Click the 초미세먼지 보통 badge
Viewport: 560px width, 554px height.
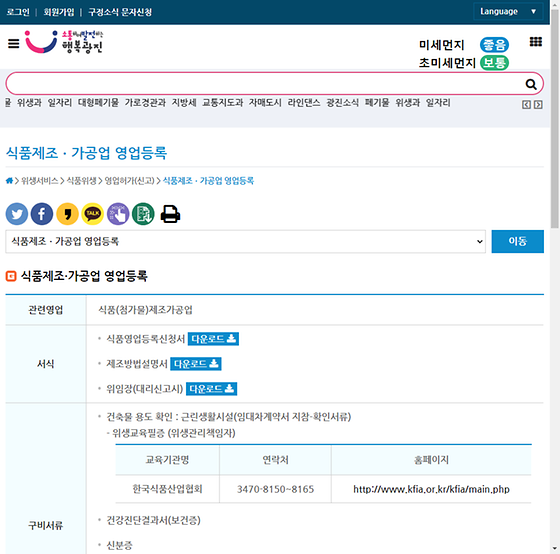(x=494, y=63)
